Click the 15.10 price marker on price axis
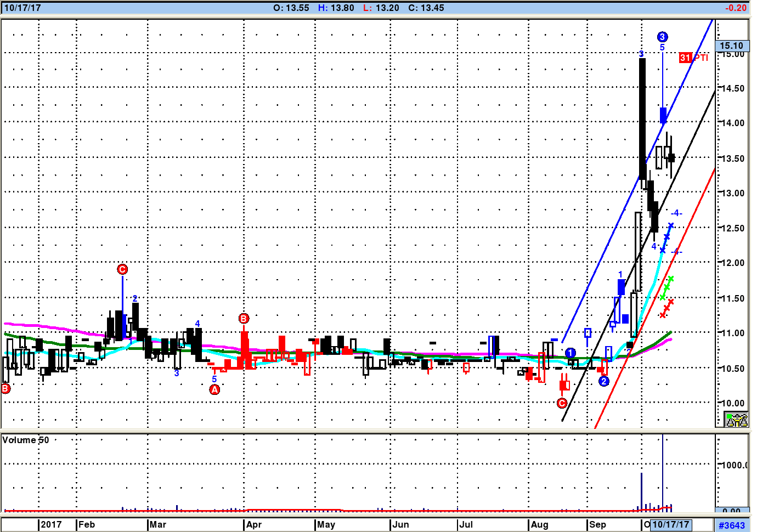The image size is (768, 532). [731, 46]
